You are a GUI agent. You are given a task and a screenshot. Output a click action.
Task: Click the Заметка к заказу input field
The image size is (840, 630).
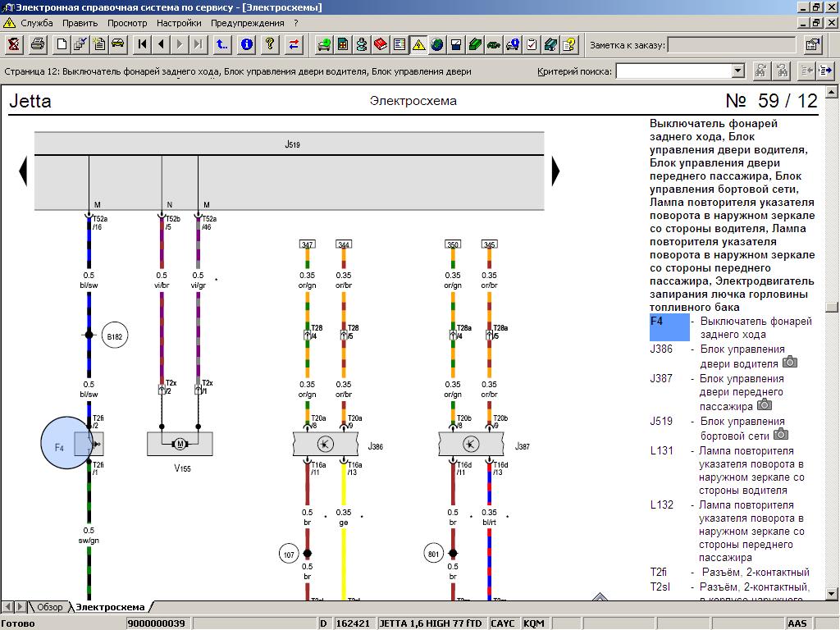731,45
